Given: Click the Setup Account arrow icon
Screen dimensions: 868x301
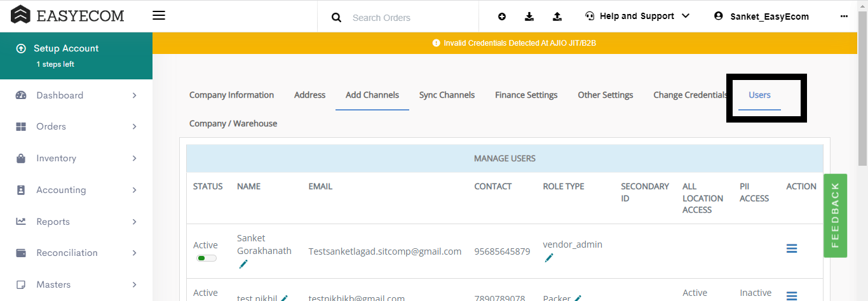Looking at the screenshot, I should (x=21, y=48).
